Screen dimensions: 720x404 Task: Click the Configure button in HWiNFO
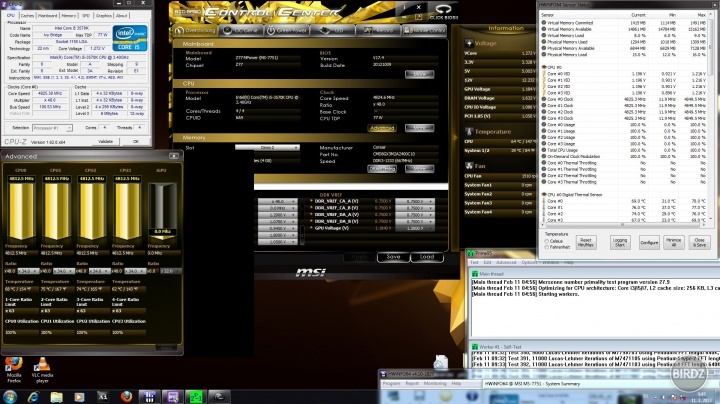click(649, 242)
